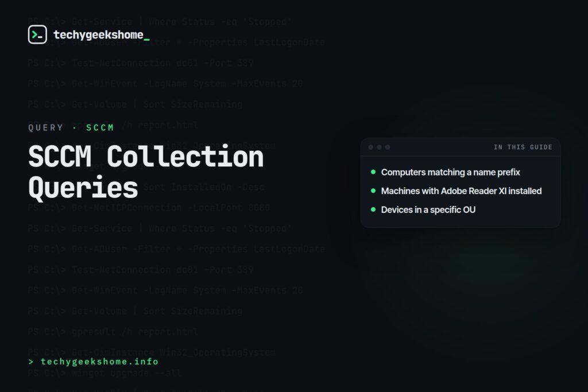Select Machines with Adobe Reader XI installed

[x=461, y=191]
